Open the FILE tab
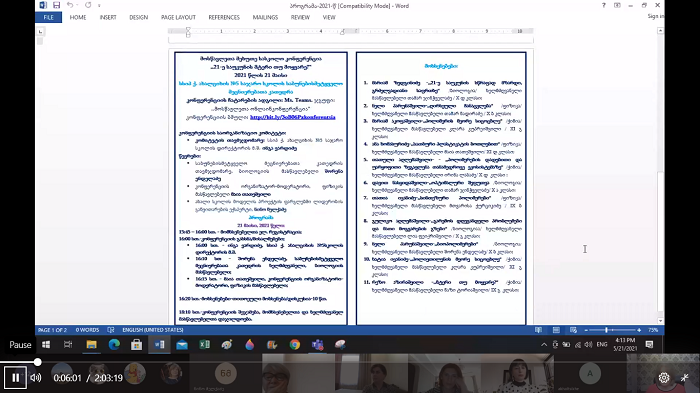 click(49, 17)
